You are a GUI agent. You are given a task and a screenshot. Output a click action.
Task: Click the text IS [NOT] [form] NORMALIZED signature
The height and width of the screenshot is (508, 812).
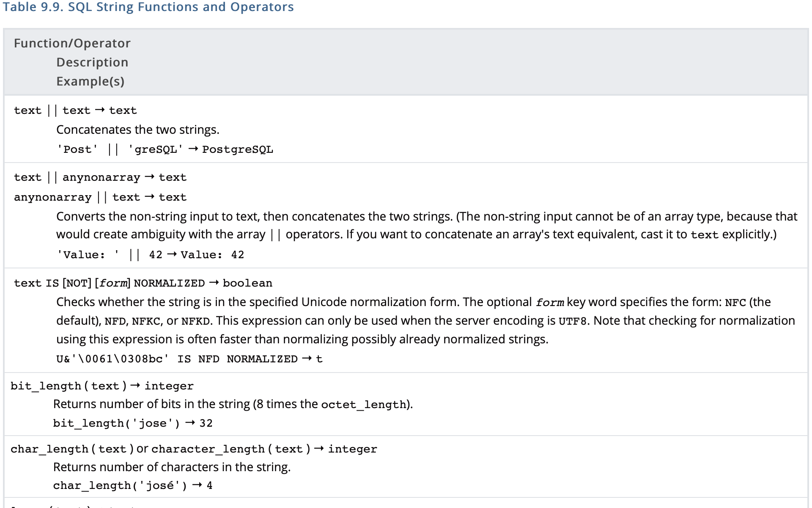click(143, 283)
